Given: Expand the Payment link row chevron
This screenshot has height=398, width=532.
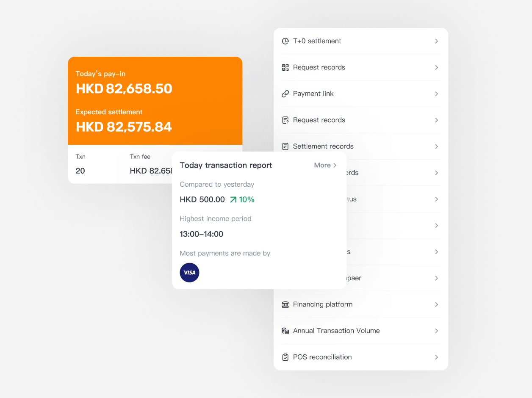Looking at the screenshot, I should (x=436, y=94).
